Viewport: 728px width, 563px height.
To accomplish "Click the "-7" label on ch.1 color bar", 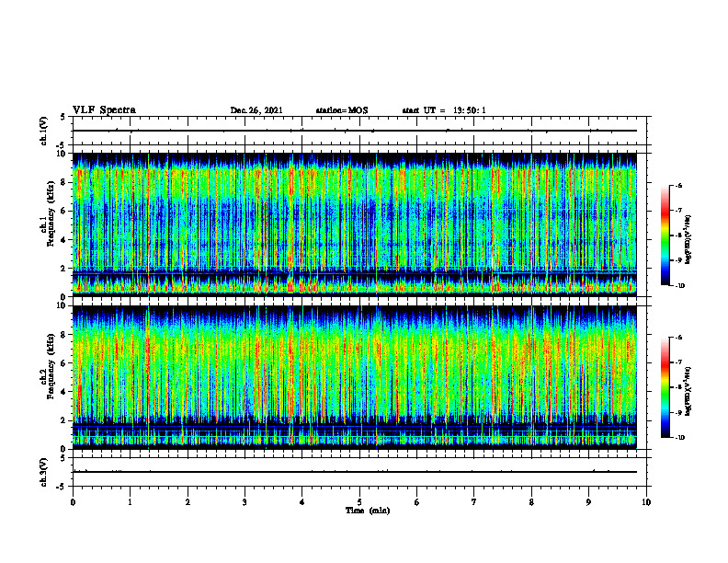I will coord(679,211).
